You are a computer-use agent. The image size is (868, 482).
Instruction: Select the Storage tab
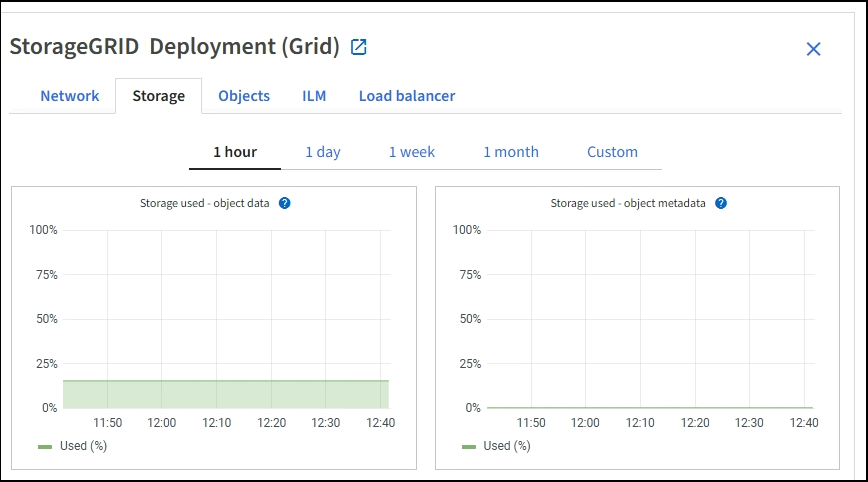[158, 96]
